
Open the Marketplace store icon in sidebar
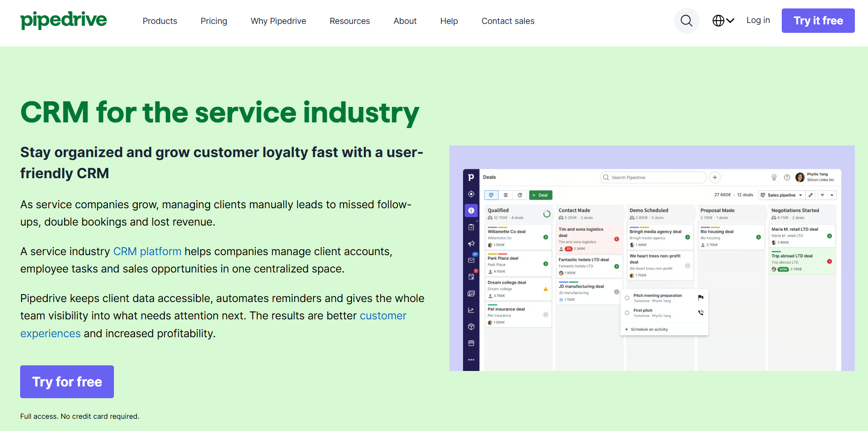tap(471, 343)
